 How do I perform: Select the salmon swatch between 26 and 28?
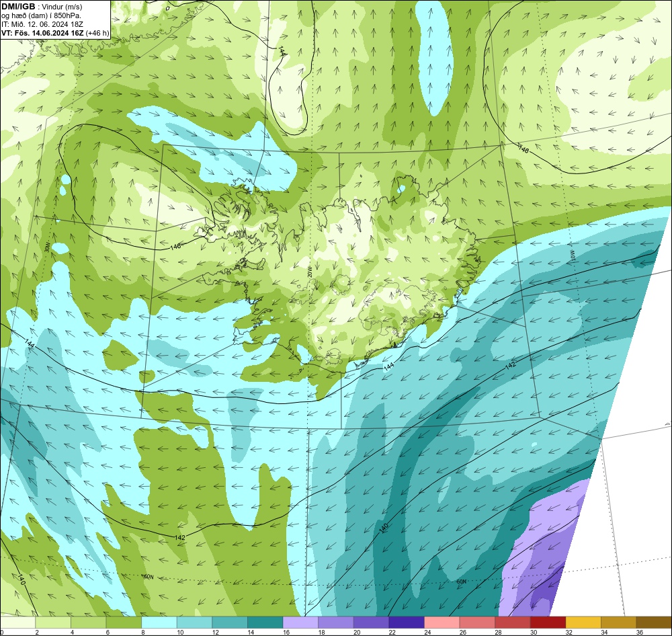(477, 623)
